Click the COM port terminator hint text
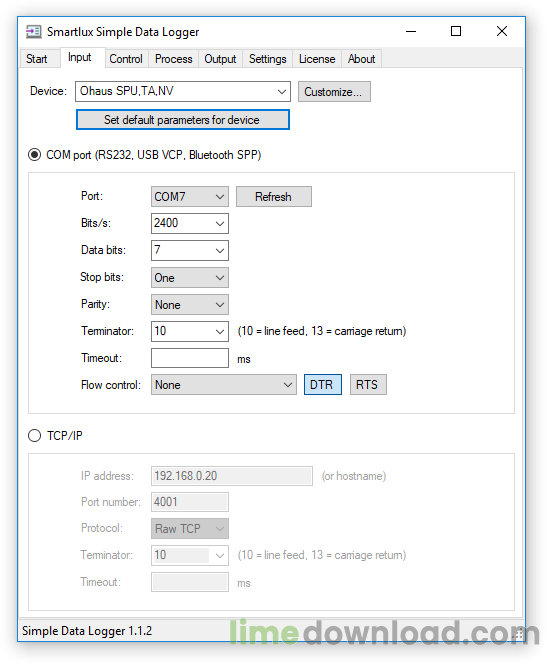Image resolution: width=547 pixels, height=664 pixels. pos(322,331)
